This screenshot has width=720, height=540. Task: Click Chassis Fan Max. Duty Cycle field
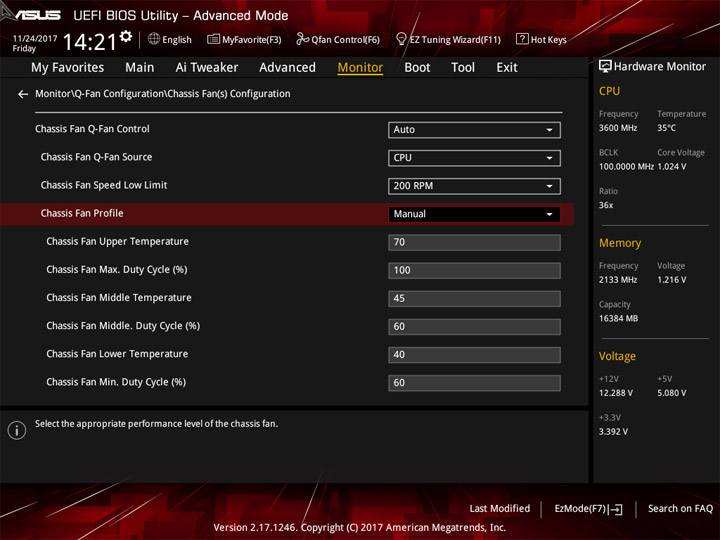click(x=474, y=270)
